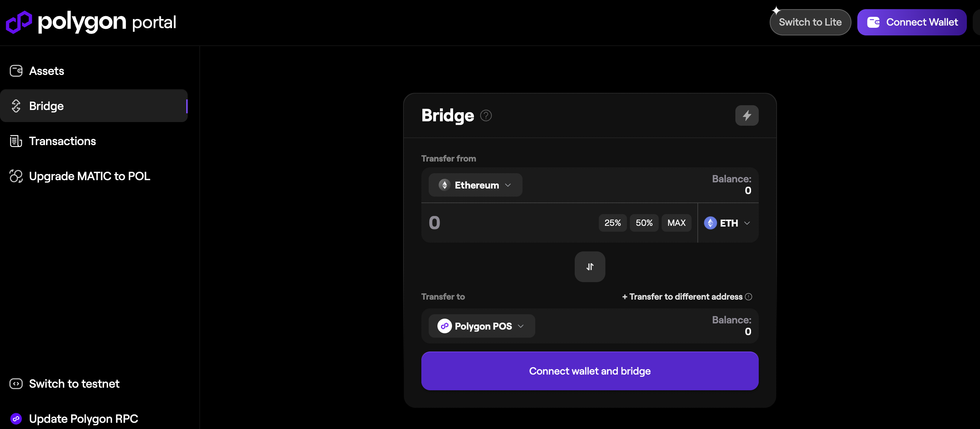Screen dimensions: 980x429
Task: Open the Ethereum source network dropdown
Action: 475,185
